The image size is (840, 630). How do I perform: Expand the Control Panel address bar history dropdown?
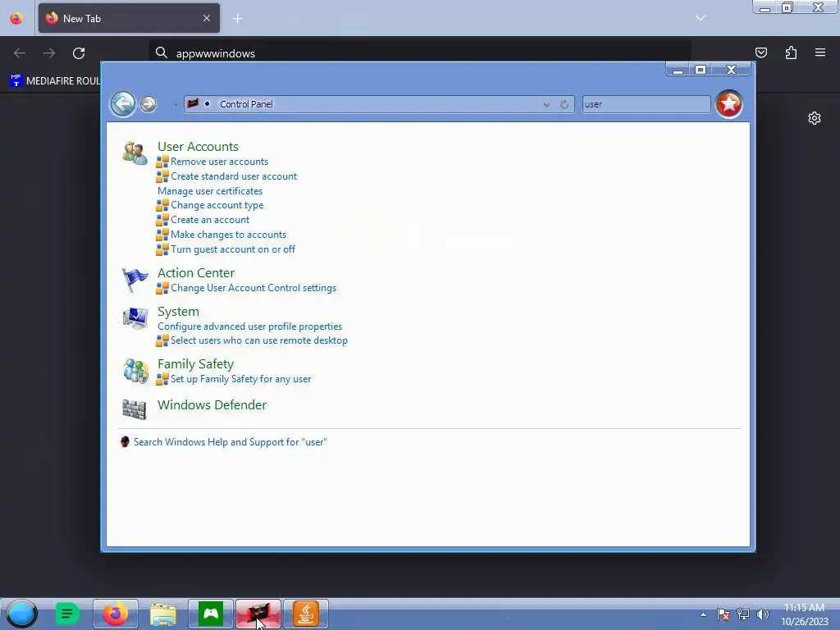tap(546, 104)
